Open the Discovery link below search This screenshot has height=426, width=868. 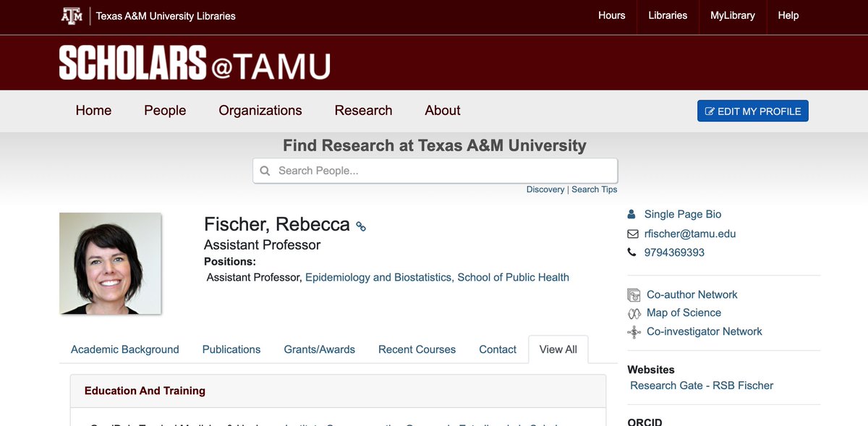coord(545,189)
